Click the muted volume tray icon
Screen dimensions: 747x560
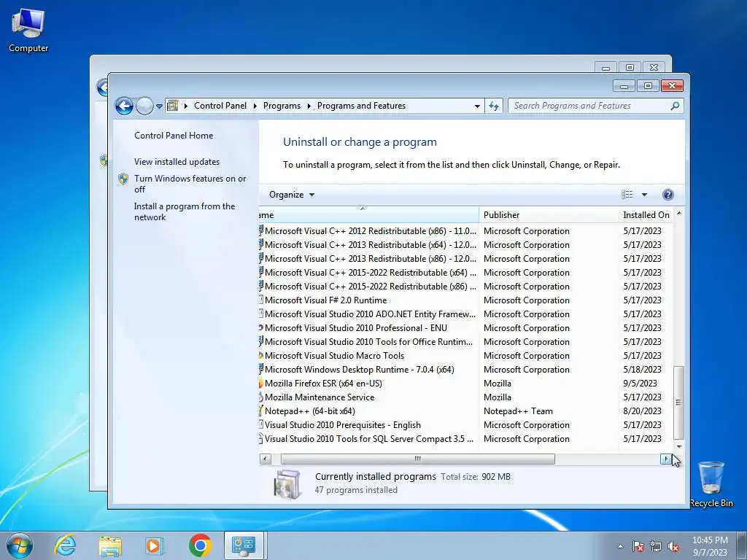(x=673, y=547)
